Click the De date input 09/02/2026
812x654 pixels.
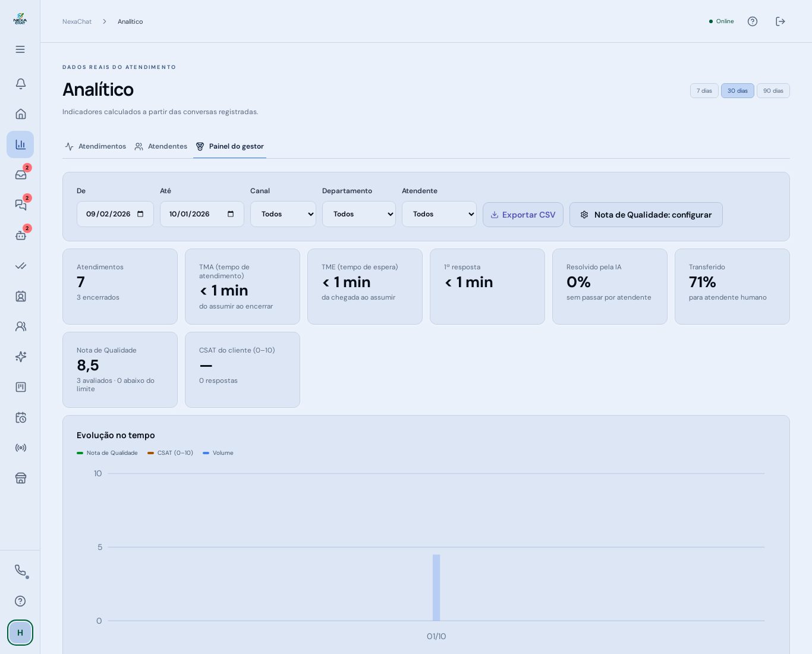tap(115, 214)
